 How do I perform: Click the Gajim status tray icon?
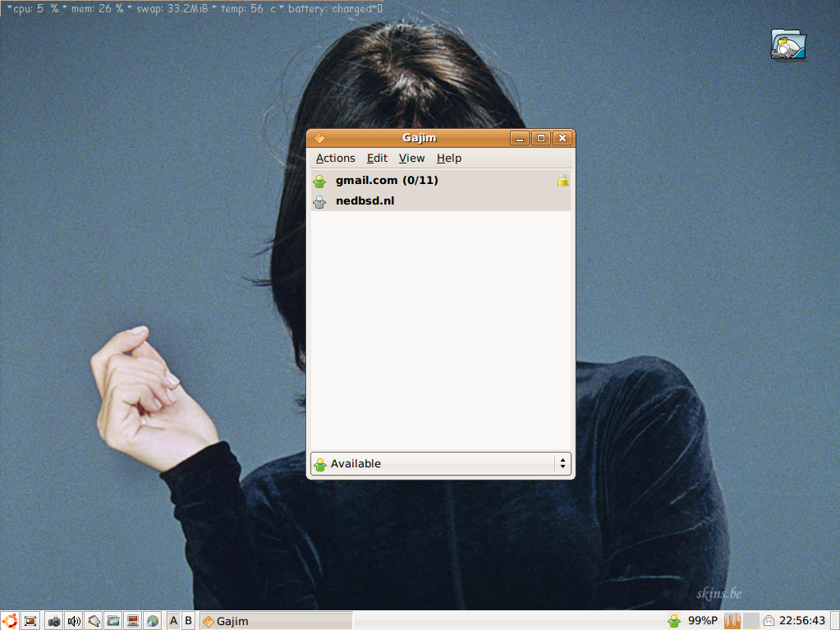pyautogui.click(x=674, y=621)
